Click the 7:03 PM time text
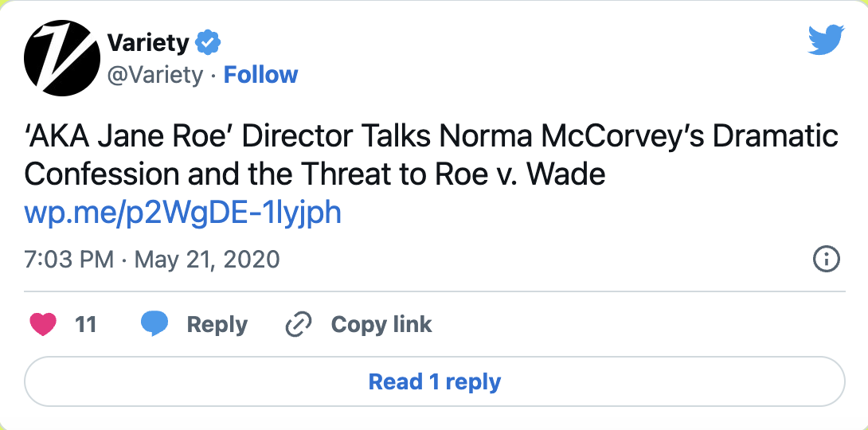This screenshot has height=430, width=868. tap(68, 260)
